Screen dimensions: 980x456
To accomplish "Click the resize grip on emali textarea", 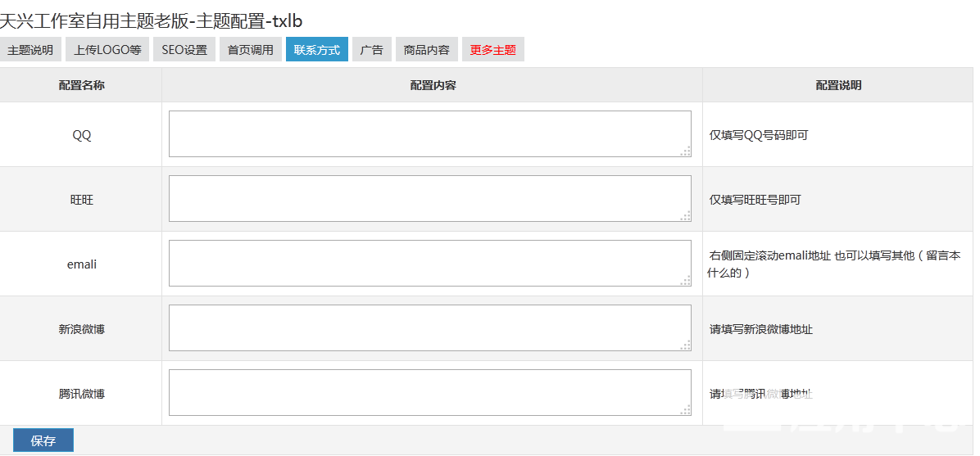I will [x=686, y=281].
